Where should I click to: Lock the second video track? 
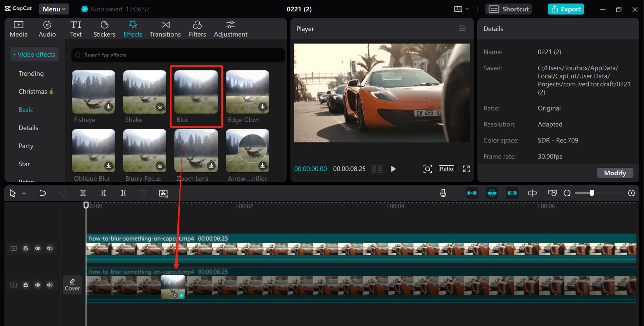coord(25,285)
